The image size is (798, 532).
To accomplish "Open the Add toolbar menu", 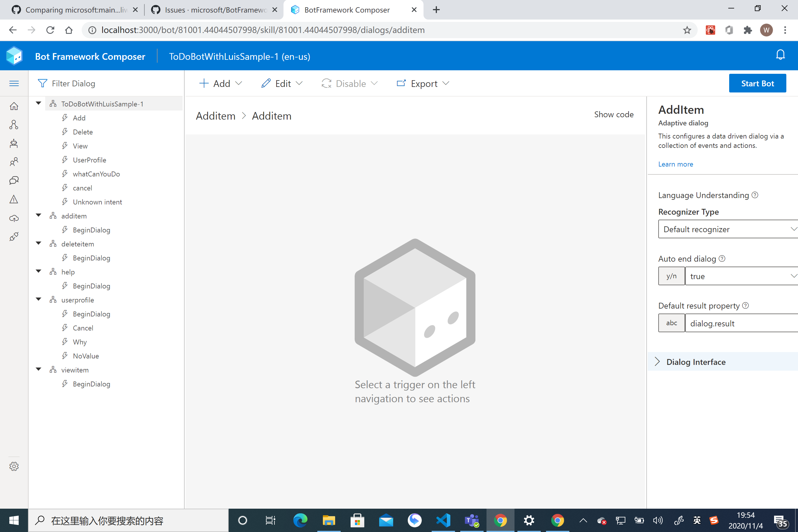I will tap(220, 83).
